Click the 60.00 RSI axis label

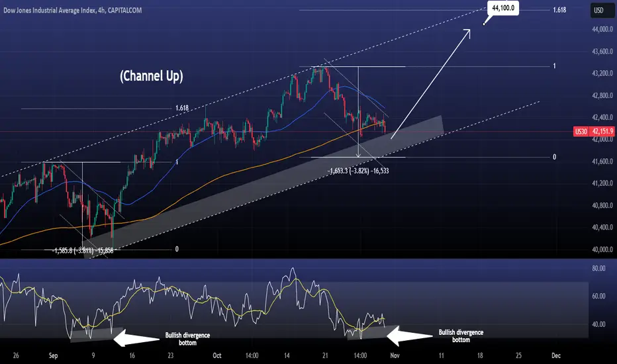(598, 296)
